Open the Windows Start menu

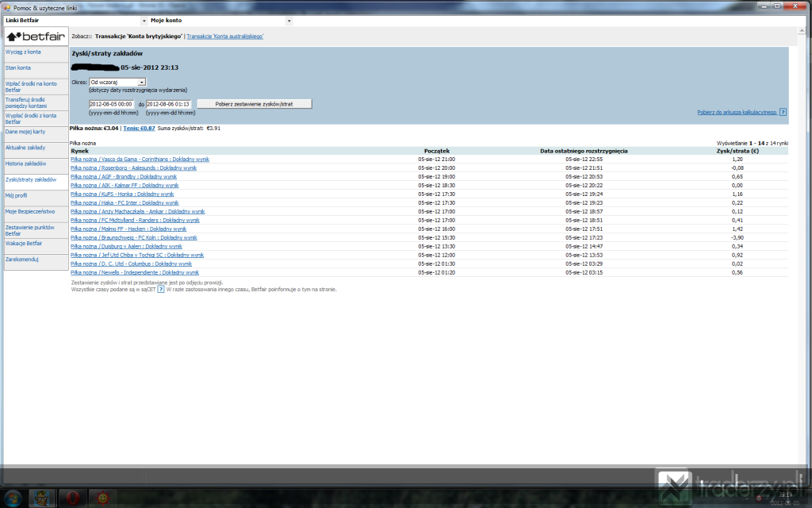coord(12,498)
